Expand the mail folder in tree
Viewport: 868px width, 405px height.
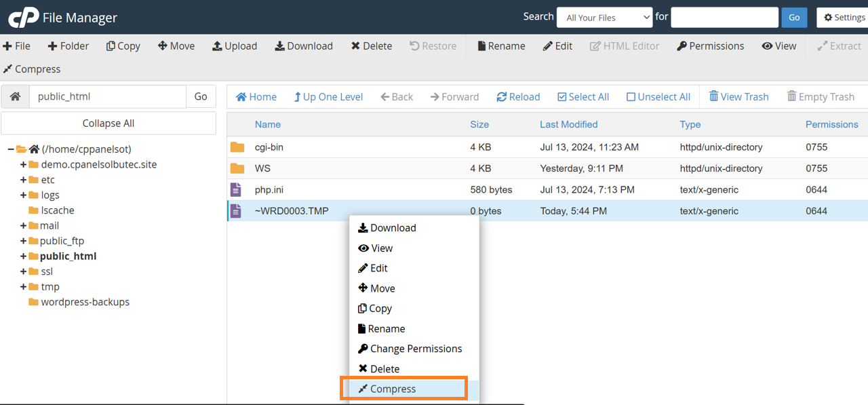[x=24, y=226]
